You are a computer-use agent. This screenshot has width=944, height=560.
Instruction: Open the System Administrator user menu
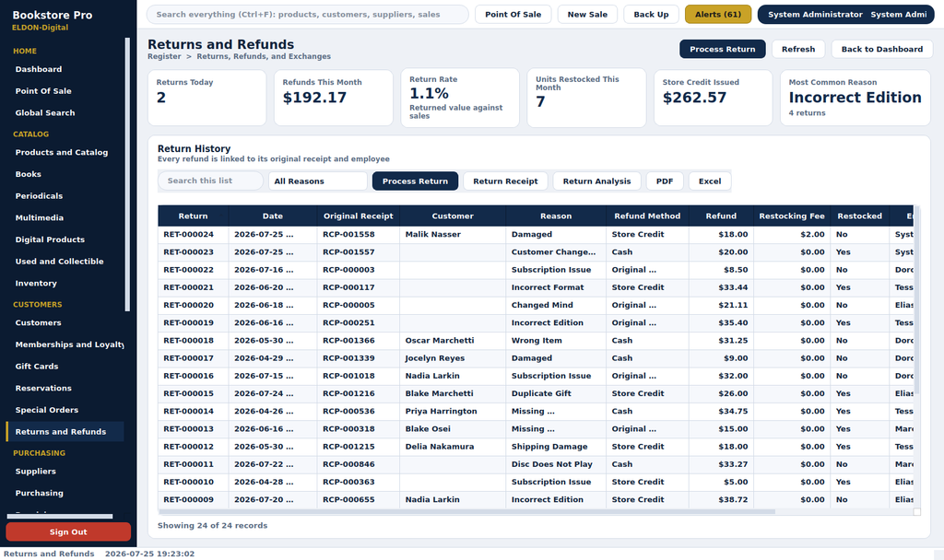pos(846,15)
